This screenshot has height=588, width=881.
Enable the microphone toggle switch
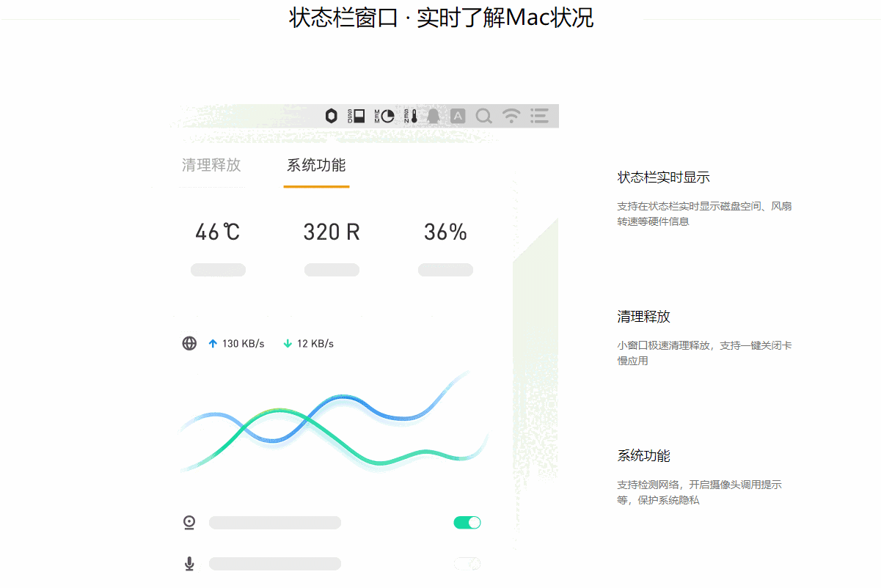click(467, 563)
